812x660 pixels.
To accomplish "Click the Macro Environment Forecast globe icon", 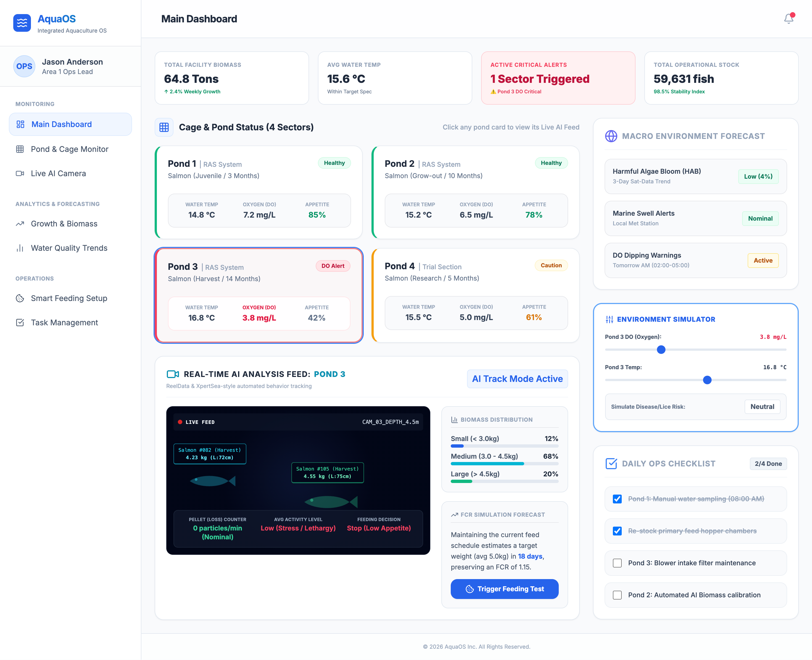I will click(x=611, y=136).
